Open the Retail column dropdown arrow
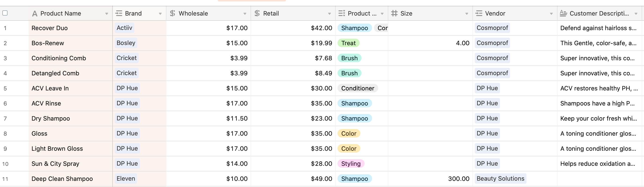This screenshot has height=187, width=644. point(329,14)
